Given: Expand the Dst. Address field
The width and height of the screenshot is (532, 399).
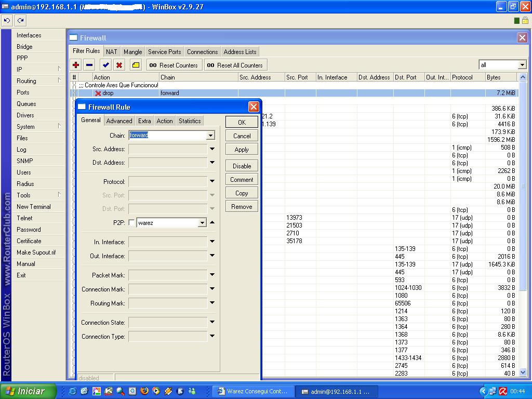Looking at the screenshot, I should [212, 162].
